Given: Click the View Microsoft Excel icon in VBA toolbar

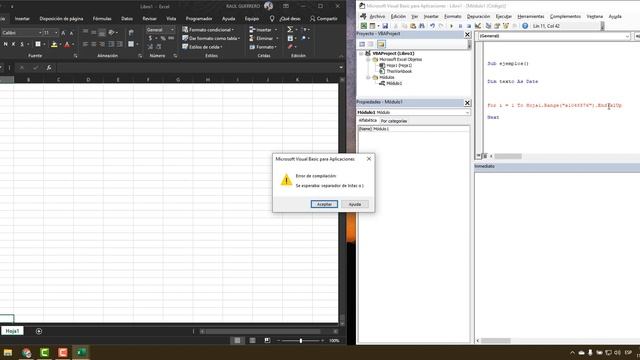Looking at the screenshot, I should (363, 26).
